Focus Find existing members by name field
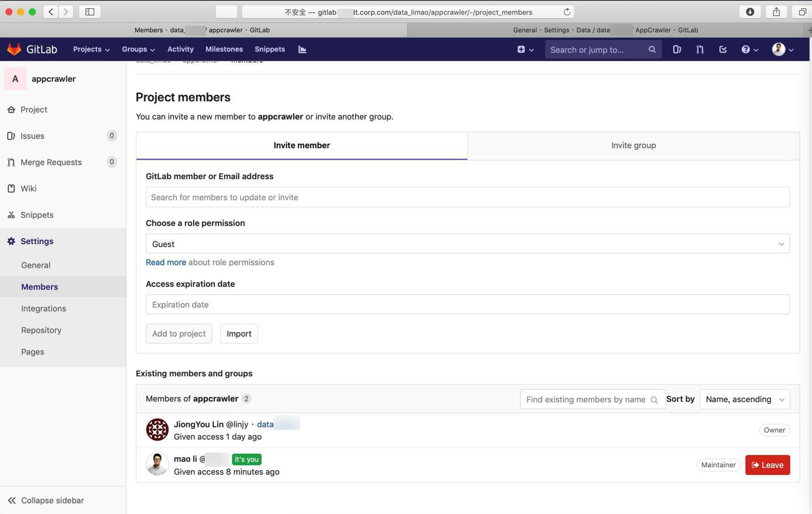 [x=593, y=399]
